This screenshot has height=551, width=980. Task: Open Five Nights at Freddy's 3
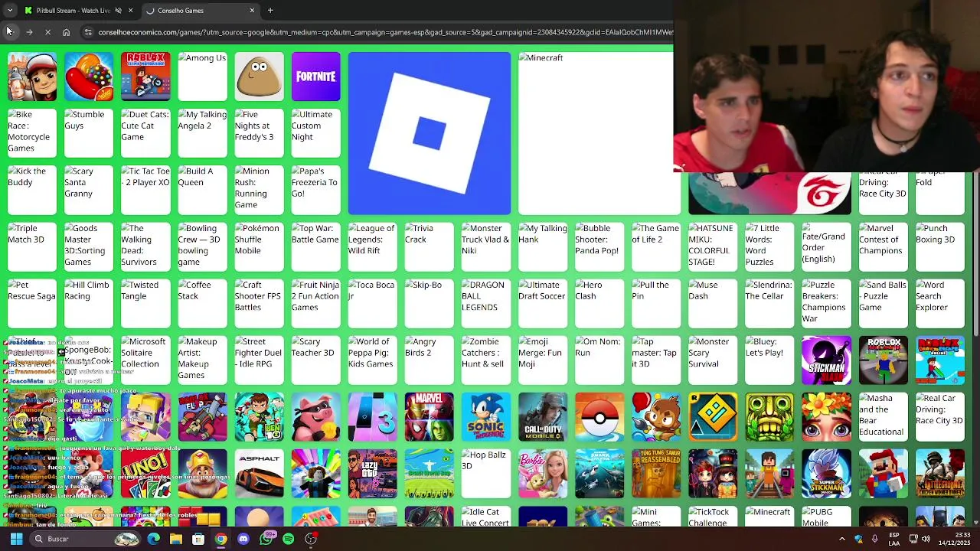pos(259,133)
